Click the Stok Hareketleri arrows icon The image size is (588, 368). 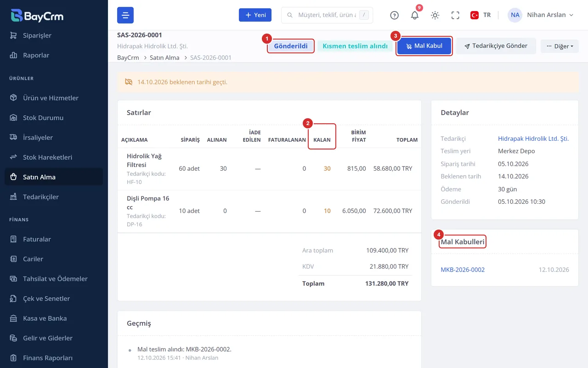point(14,157)
